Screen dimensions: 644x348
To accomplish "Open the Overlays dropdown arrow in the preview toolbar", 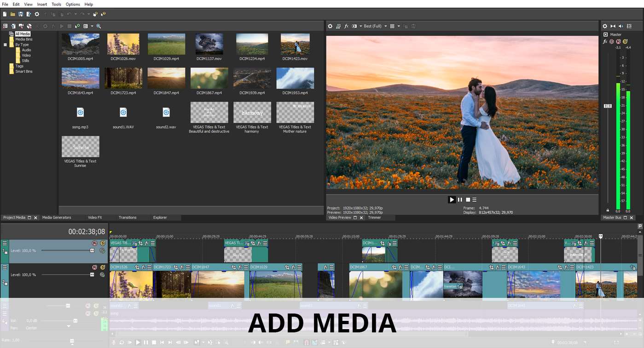I will (399, 26).
